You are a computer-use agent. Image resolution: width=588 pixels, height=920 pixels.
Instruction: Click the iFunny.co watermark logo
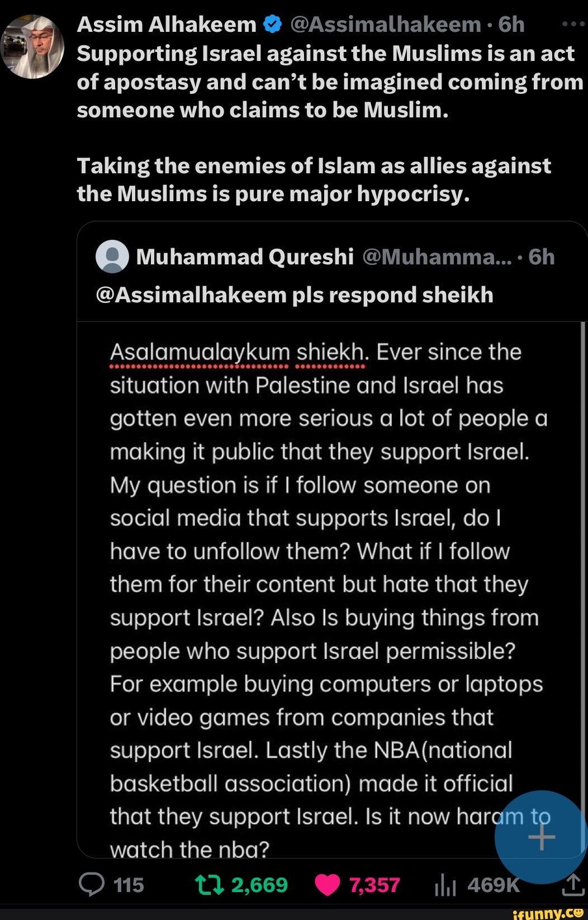pos(548,913)
